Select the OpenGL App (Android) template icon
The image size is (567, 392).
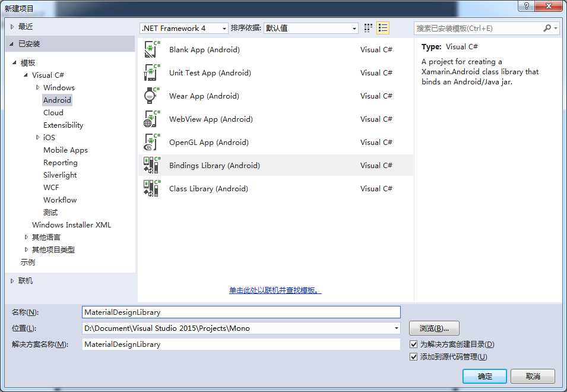(152, 142)
